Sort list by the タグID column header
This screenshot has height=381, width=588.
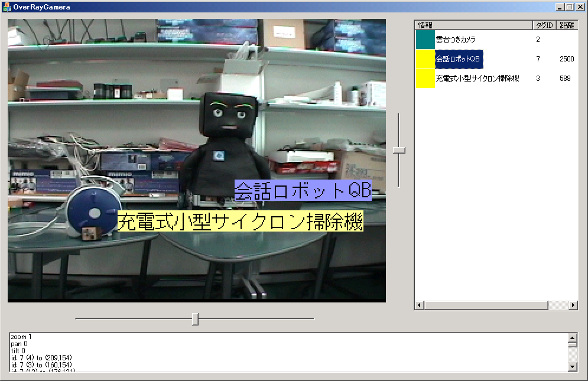544,25
